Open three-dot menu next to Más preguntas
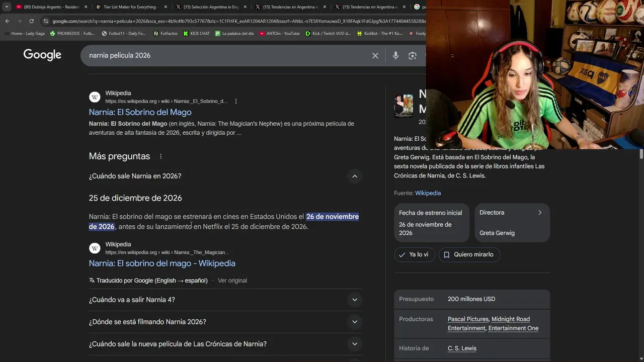 click(160, 156)
